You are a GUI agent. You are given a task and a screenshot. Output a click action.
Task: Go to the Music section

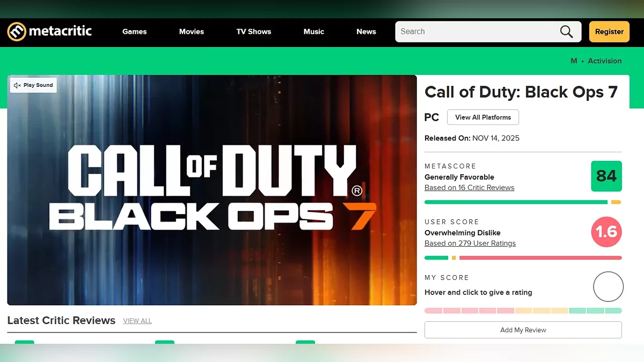click(314, 32)
